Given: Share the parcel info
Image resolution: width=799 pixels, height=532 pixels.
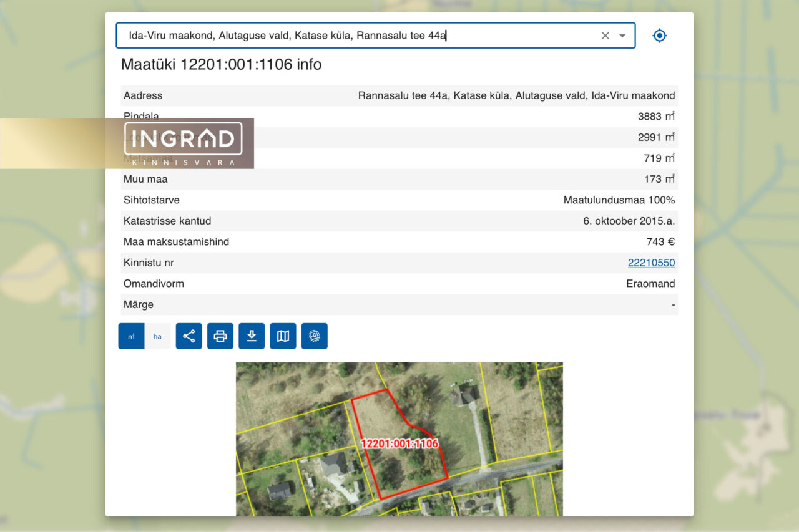Looking at the screenshot, I should tap(189, 336).
